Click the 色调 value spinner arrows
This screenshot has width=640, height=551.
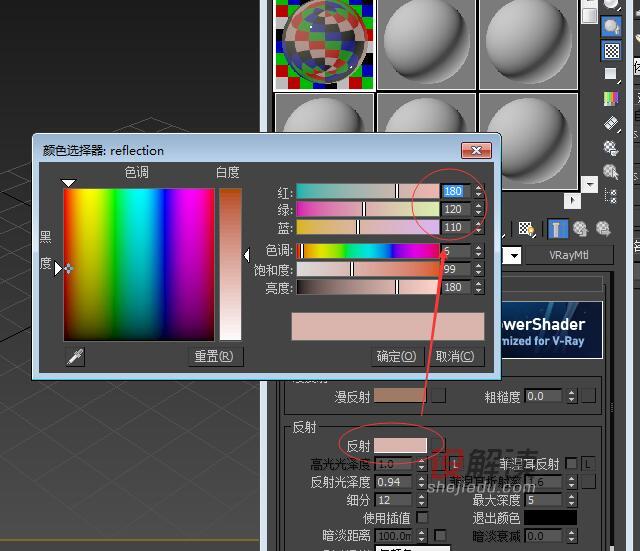pos(478,251)
